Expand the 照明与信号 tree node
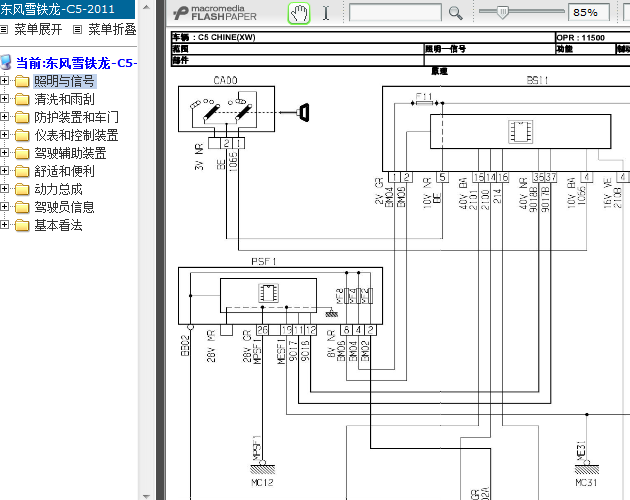Image resolution: width=630 pixels, height=500 pixels. tap(4, 81)
